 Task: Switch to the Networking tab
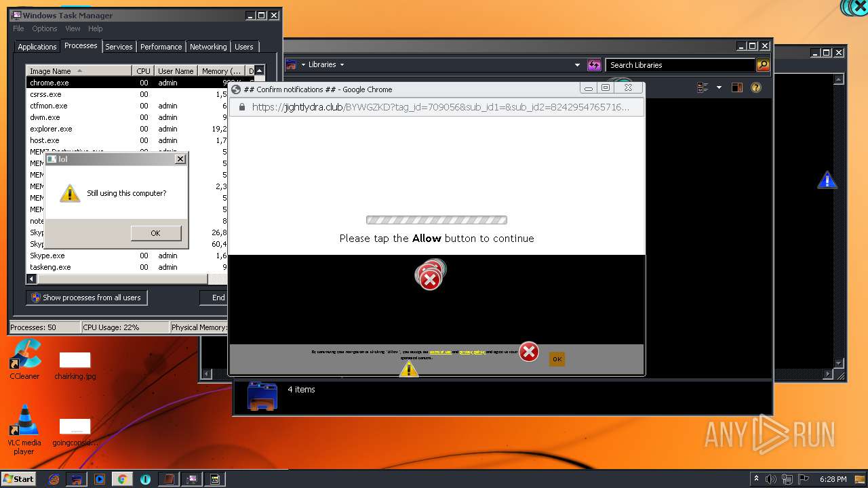[x=208, y=47]
